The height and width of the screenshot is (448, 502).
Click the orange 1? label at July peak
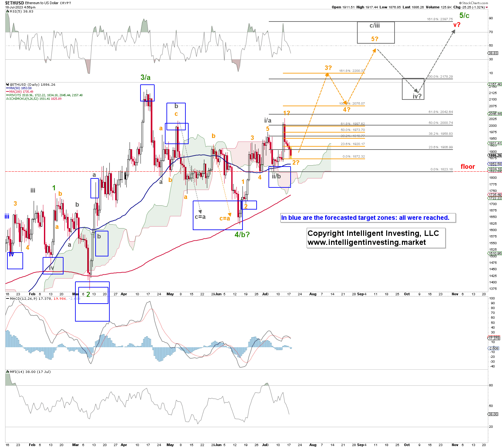[286, 113]
